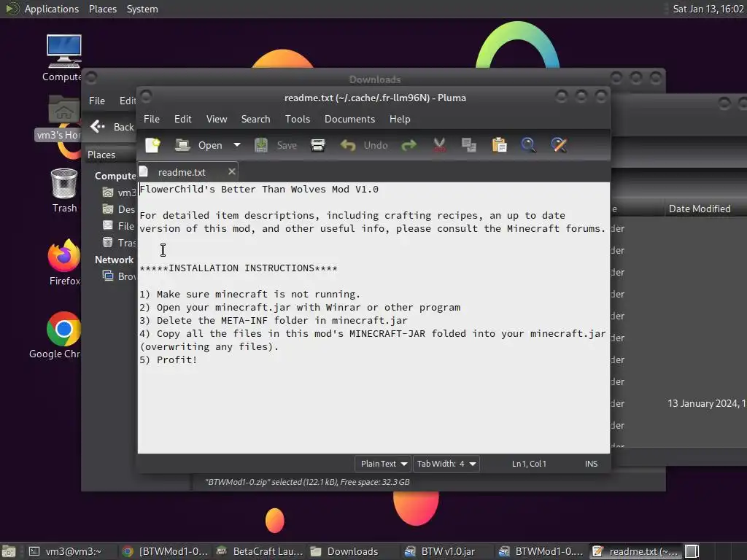This screenshot has height=560, width=747.
Task: Open the File menu in Downloads window
Action: (x=97, y=101)
